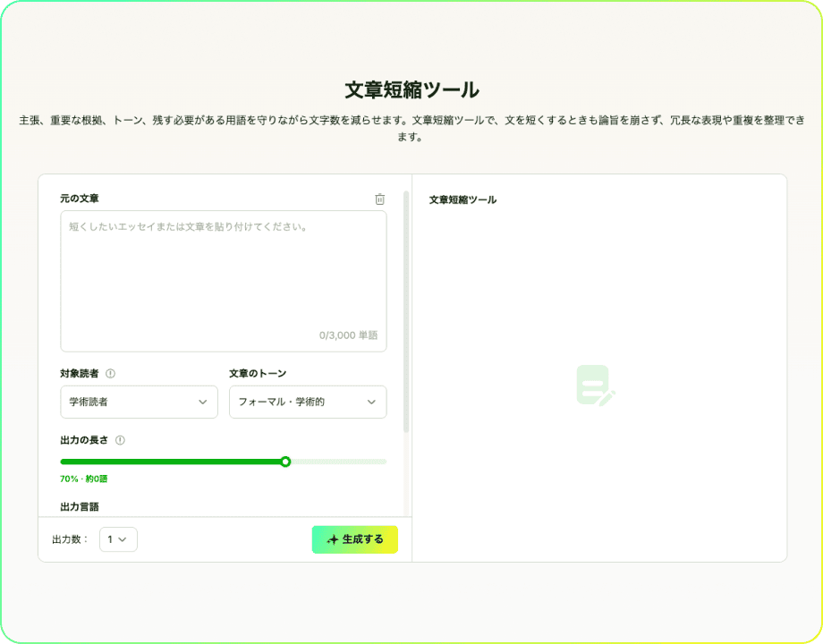Image resolution: width=823 pixels, height=644 pixels.
Task: Click the 生成する button
Action: 355,539
